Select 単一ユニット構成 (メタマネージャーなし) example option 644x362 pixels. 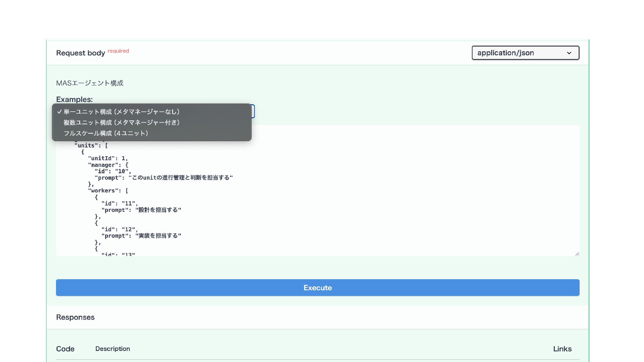pos(121,112)
